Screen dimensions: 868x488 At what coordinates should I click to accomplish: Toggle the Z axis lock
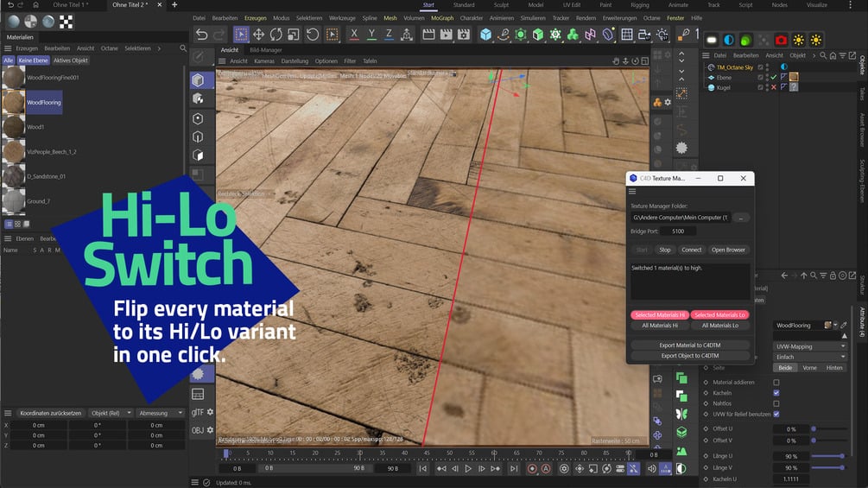pos(390,35)
